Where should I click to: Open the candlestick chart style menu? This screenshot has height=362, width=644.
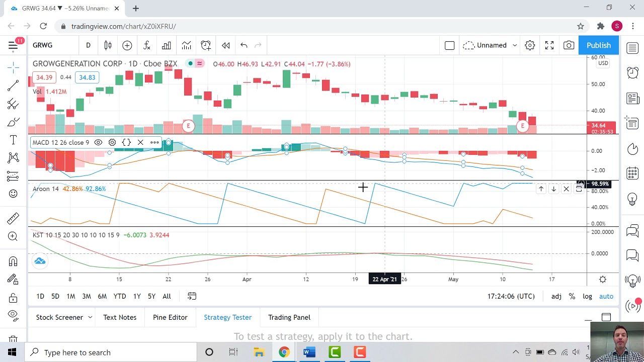click(108, 45)
